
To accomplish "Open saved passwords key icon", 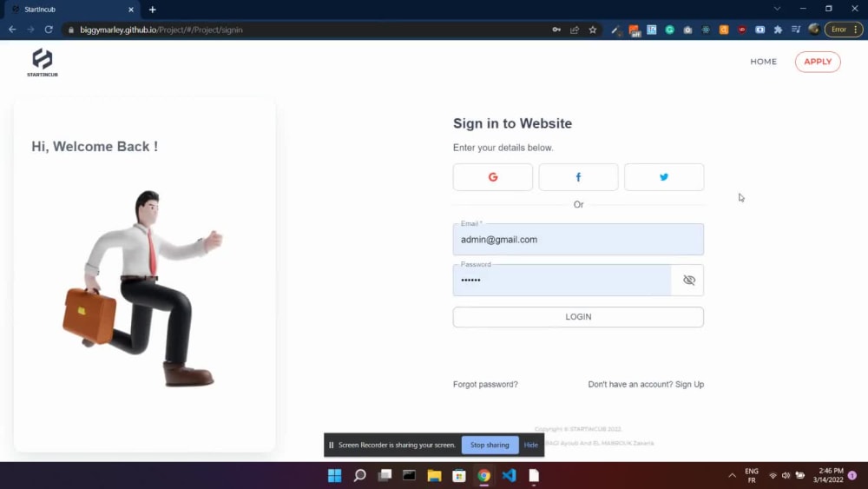I will [556, 30].
